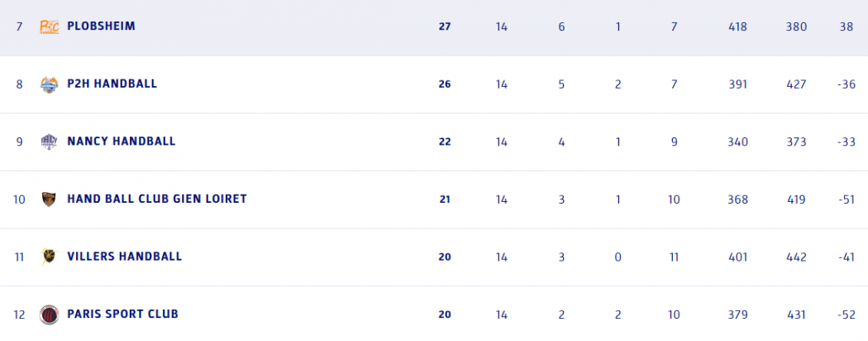Open the PLOBSHEIM team link
The height and width of the screenshot is (341, 868).
tap(101, 26)
